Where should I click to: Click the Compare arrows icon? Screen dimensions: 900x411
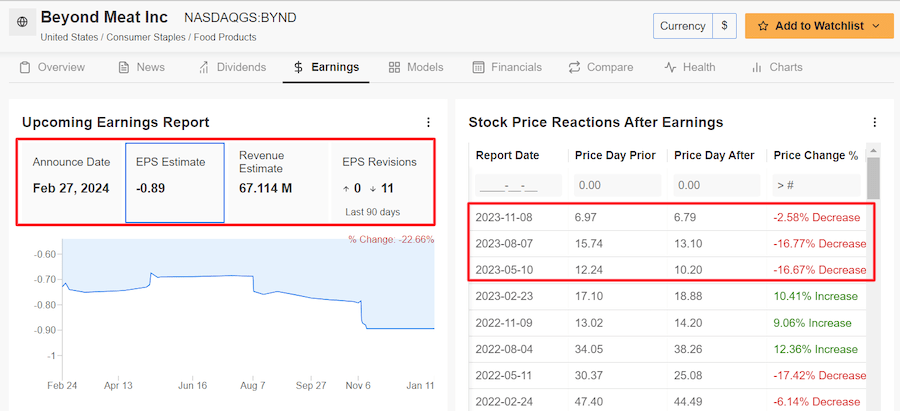click(x=574, y=68)
